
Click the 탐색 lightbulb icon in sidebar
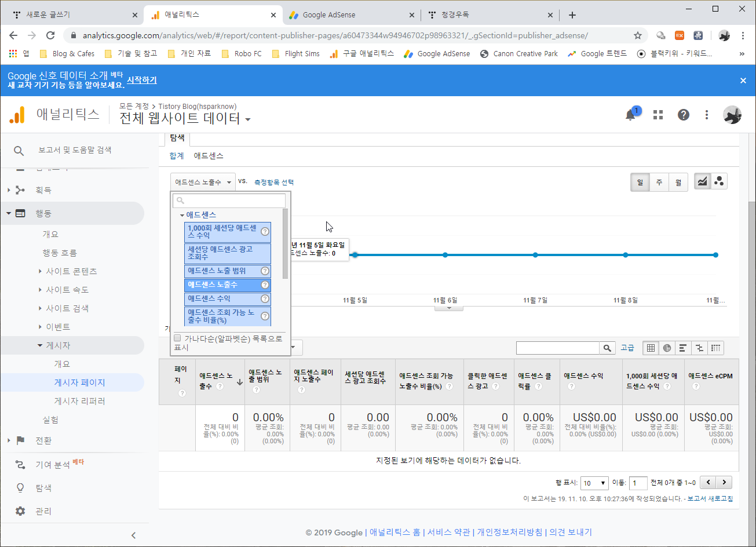point(20,487)
